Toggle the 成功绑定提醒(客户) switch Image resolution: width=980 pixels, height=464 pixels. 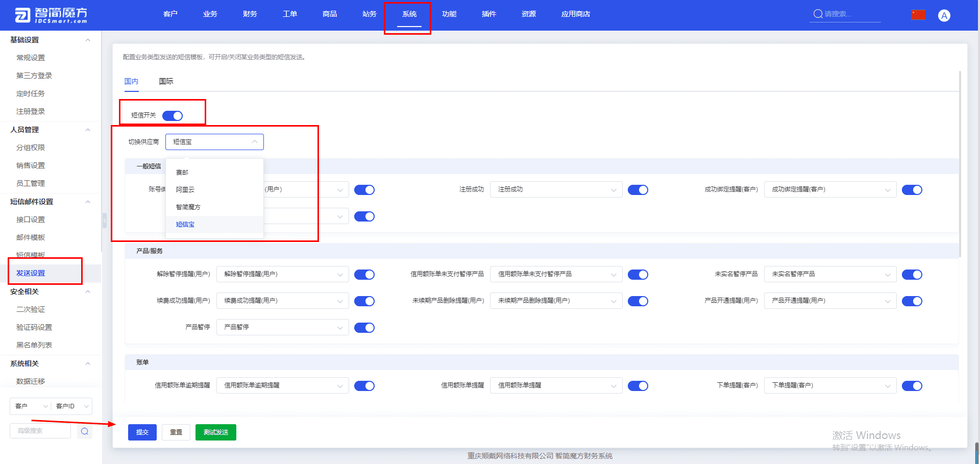(912, 190)
